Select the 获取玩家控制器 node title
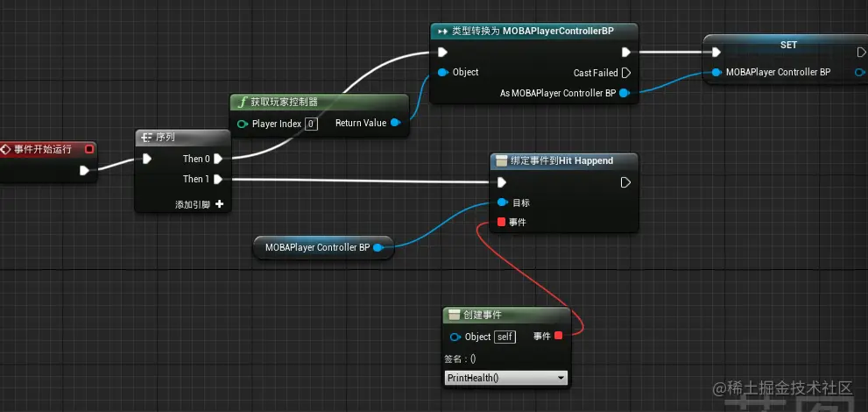 284,102
